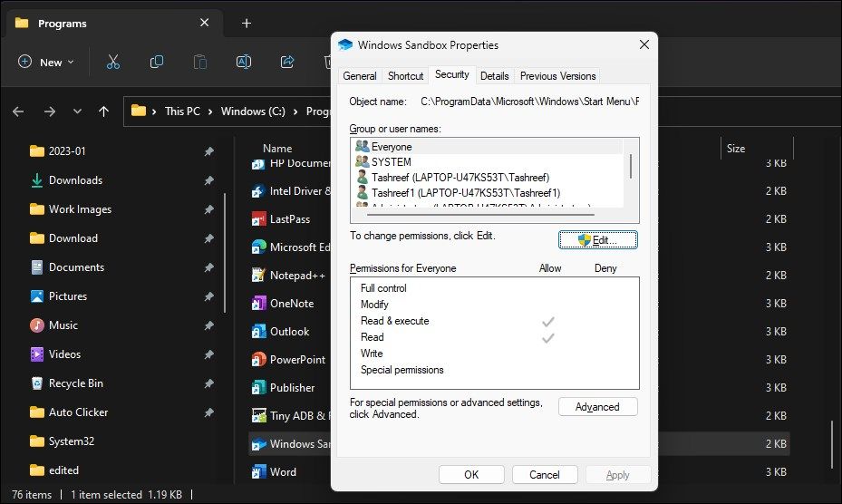
Task: Click the pin icon beside Pictures
Action: click(208, 296)
